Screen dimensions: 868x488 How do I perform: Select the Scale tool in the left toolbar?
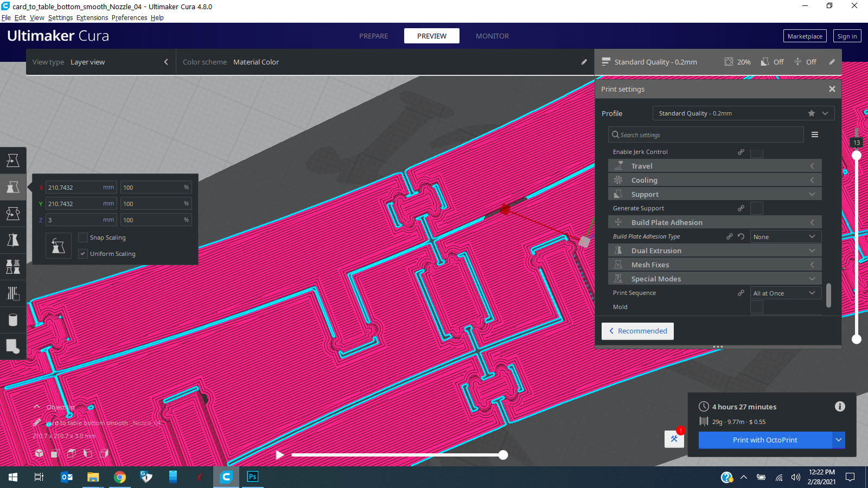pyautogui.click(x=13, y=187)
